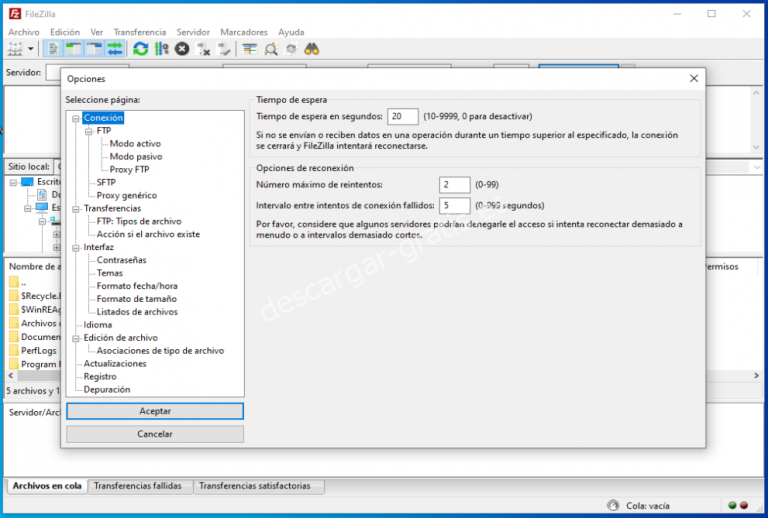Switch to Transferencias fallidas tab
This screenshot has width=768, height=518.
pyautogui.click(x=138, y=486)
